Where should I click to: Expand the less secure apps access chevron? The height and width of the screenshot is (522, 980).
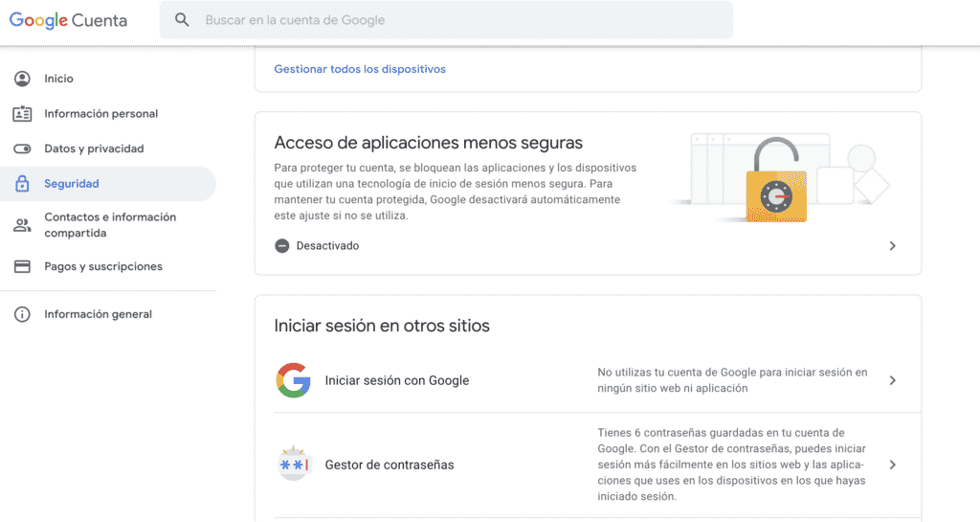pyautogui.click(x=893, y=246)
